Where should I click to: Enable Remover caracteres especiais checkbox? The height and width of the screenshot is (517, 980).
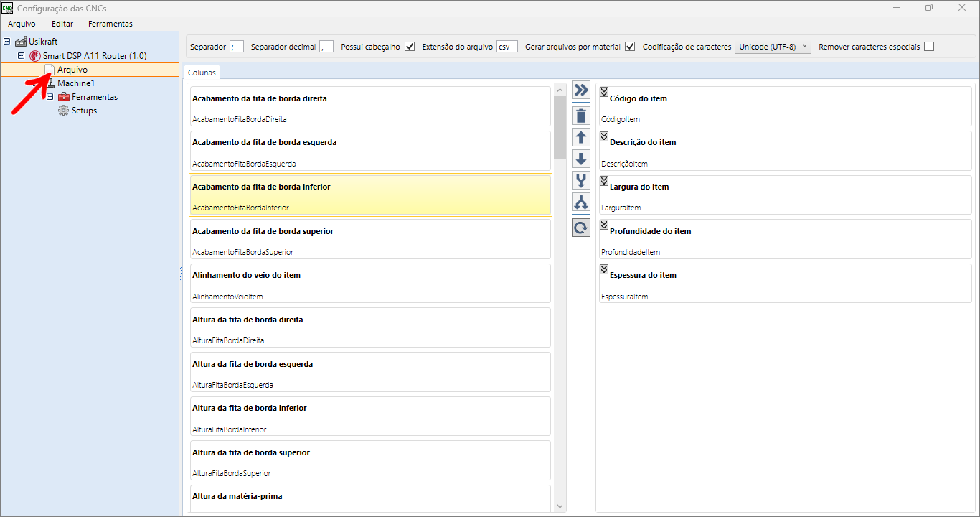tap(929, 47)
